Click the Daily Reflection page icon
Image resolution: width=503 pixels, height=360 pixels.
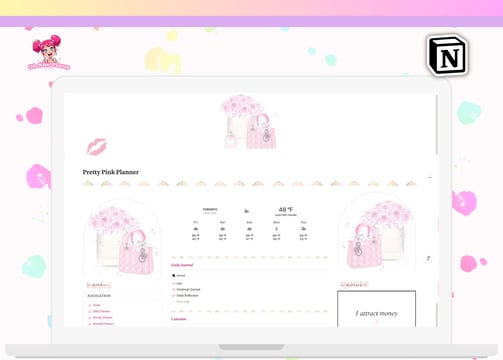click(x=173, y=295)
